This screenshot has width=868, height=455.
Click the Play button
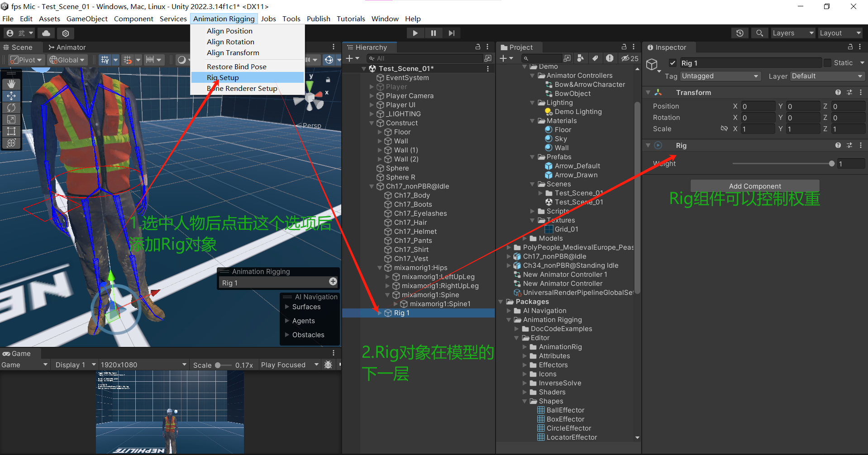(x=415, y=33)
